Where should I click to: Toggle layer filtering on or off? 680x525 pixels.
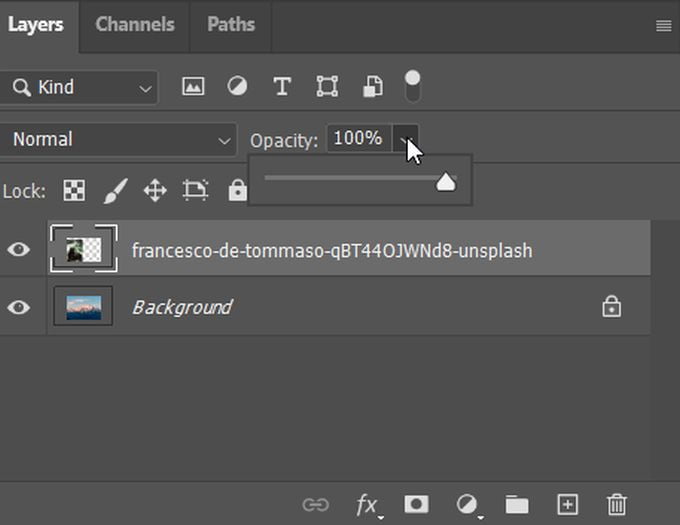coord(412,85)
